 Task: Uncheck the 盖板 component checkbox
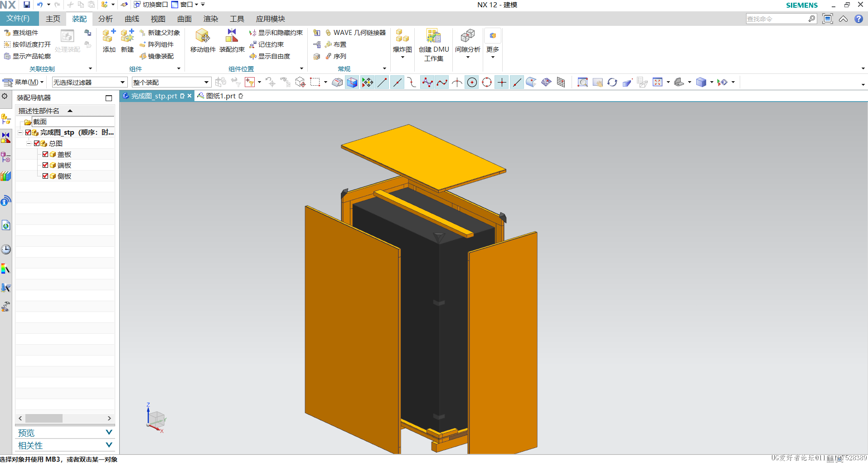point(45,154)
